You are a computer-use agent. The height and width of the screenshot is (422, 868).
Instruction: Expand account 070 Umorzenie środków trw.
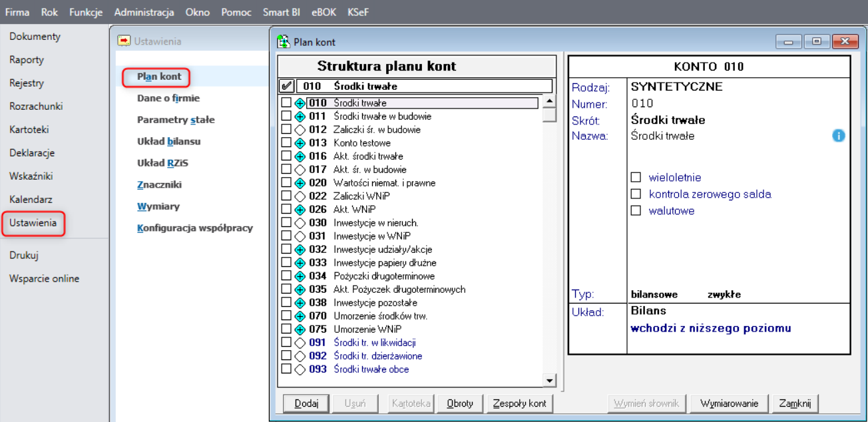pos(300,316)
